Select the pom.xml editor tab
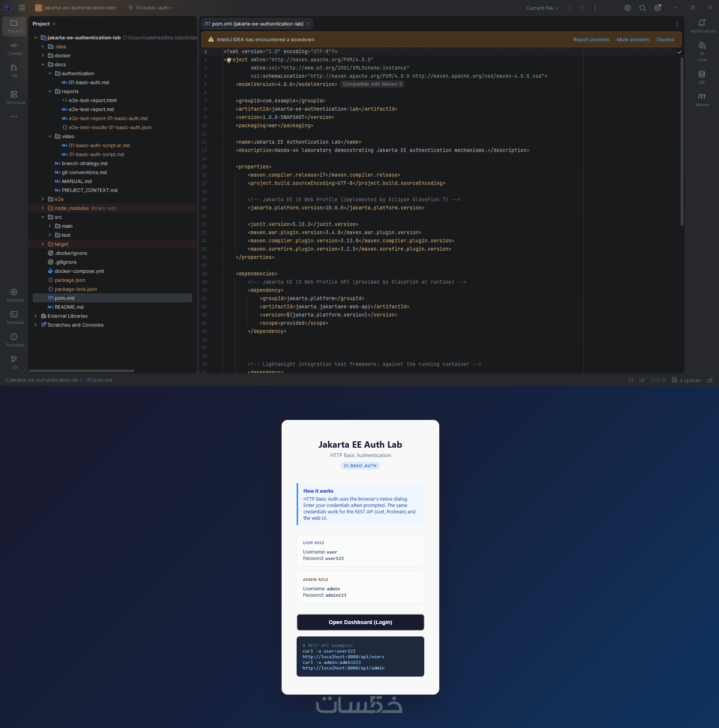Viewport: 719px width, 728px height. click(257, 24)
